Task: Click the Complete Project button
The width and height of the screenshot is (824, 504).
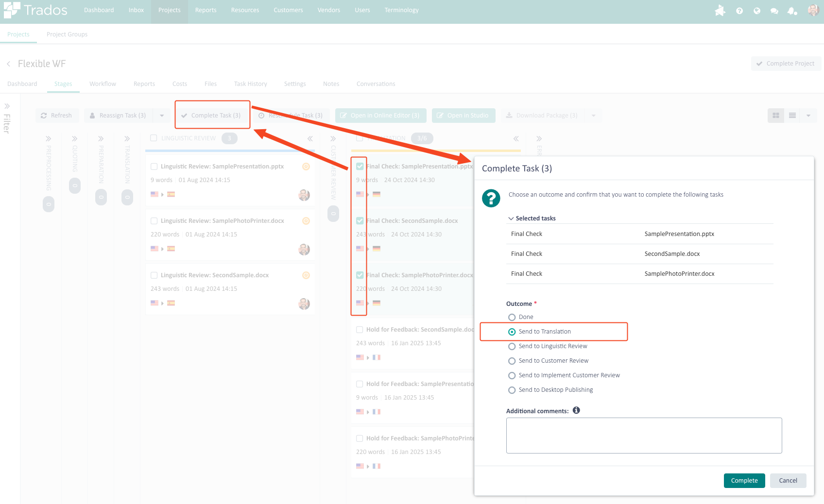Action: (786, 64)
